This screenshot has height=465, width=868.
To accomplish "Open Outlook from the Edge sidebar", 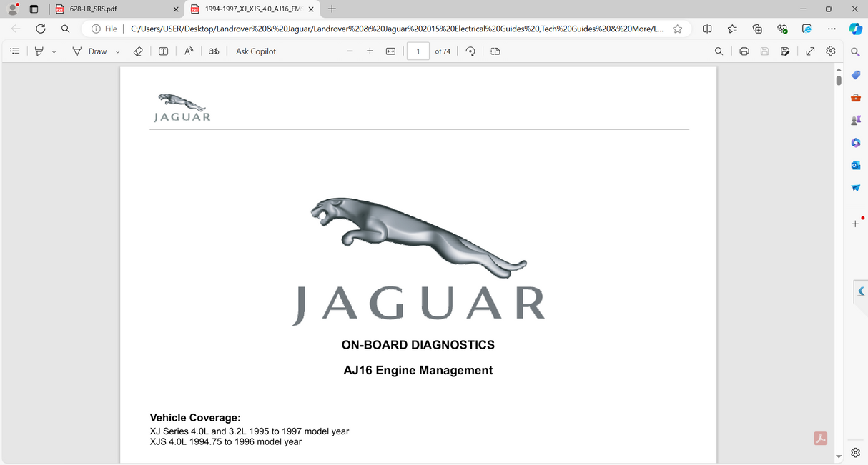I will (x=855, y=165).
